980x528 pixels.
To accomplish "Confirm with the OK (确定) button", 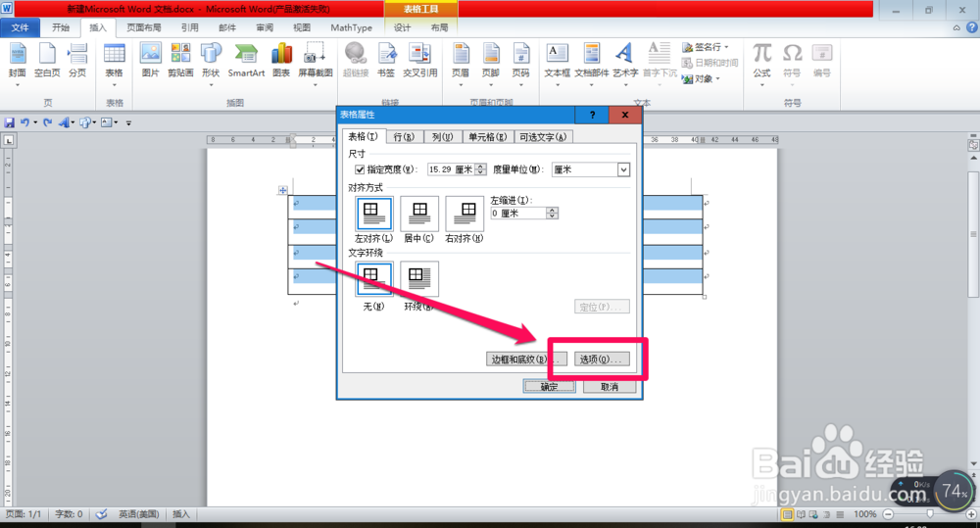I will coord(549,387).
